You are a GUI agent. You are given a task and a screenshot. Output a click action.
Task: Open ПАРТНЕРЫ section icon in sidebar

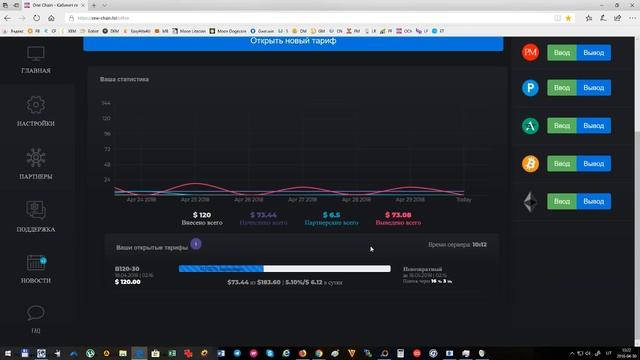36,158
